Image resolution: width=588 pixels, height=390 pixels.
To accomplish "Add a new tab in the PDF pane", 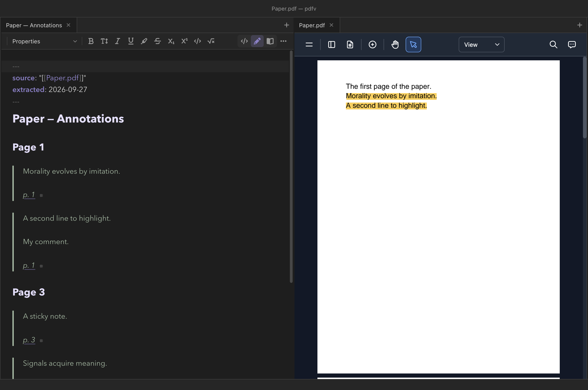I will (580, 25).
